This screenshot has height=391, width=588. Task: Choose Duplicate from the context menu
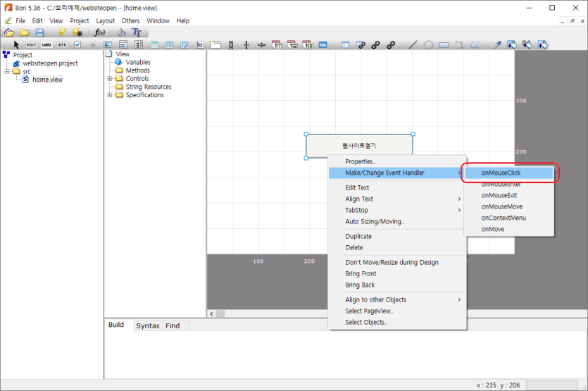(x=397, y=236)
